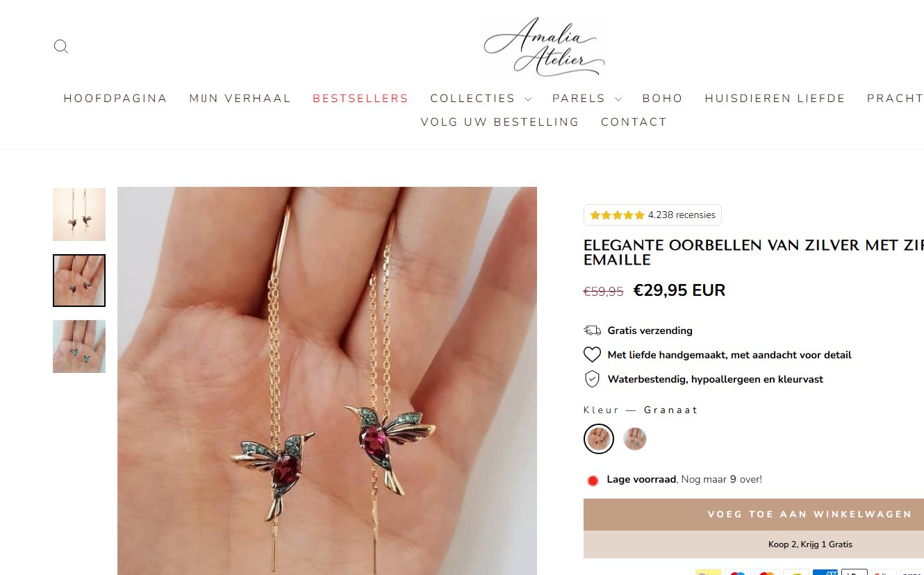Open the Boho menu item
This screenshot has width=924, height=575.
[x=663, y=99]
